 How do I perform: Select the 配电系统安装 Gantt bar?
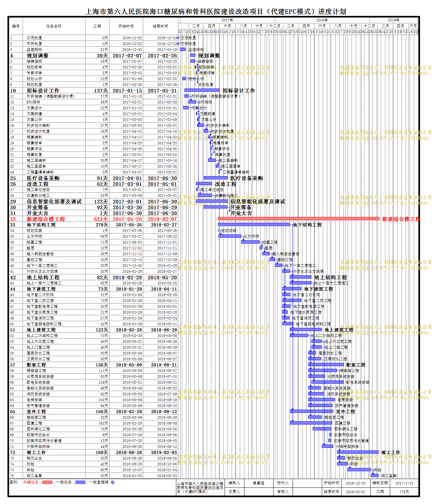coord(328,382)
